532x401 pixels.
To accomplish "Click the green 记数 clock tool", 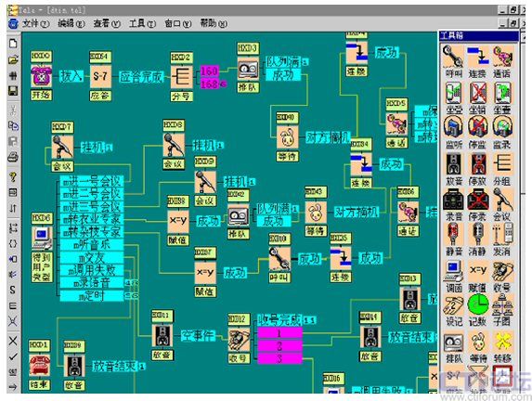I will [x=478, y=309].
